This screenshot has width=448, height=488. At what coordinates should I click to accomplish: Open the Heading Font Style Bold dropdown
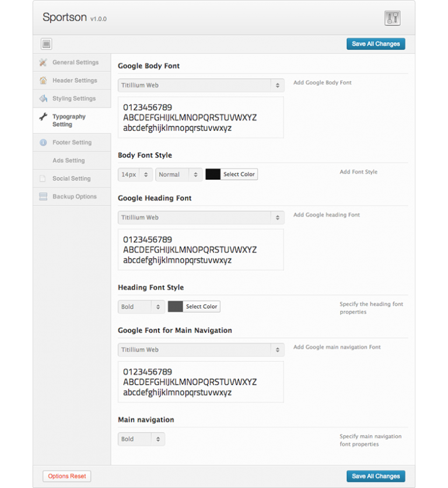(x=141, y=306)
